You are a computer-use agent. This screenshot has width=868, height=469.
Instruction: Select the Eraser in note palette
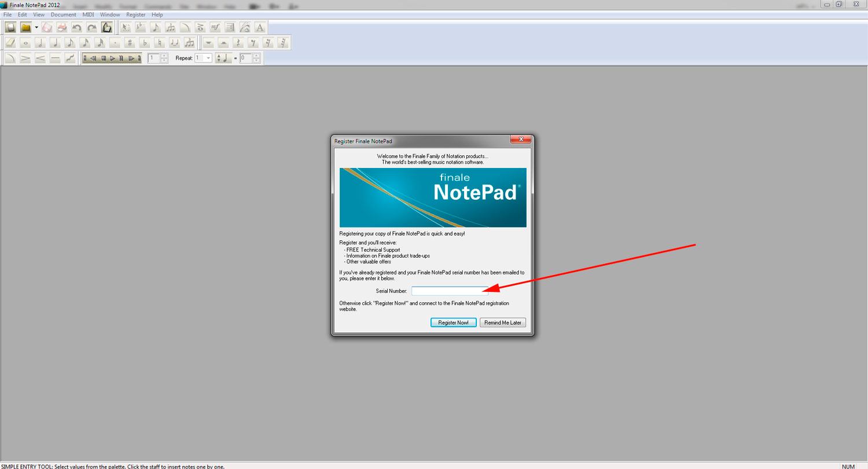pos(10,43)
